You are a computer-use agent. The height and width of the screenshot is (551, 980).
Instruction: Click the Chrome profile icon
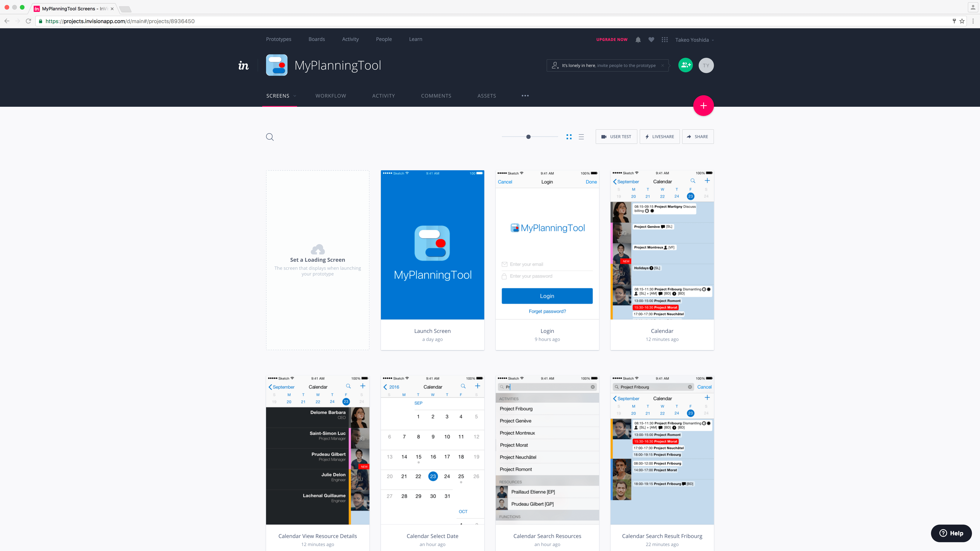973,7
